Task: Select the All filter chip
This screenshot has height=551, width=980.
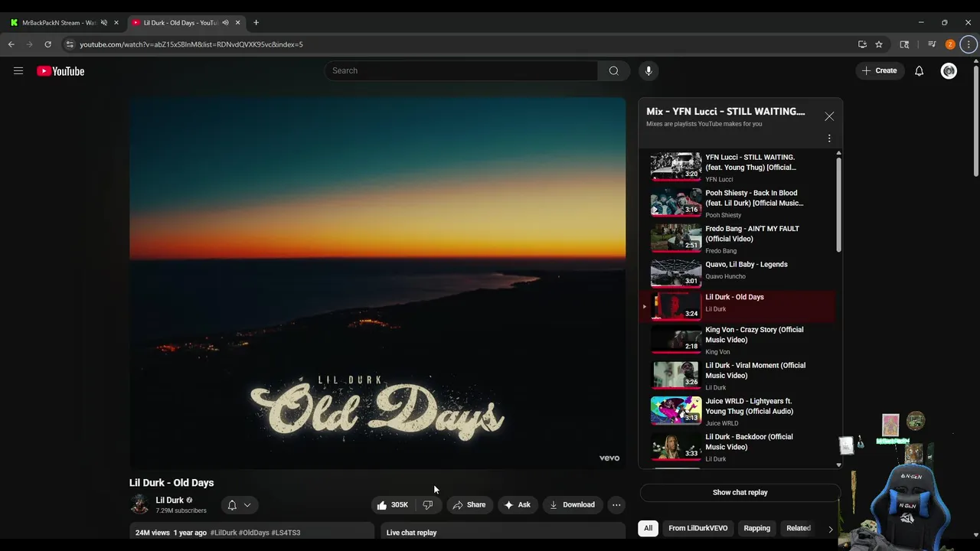Action: point(648,528)
